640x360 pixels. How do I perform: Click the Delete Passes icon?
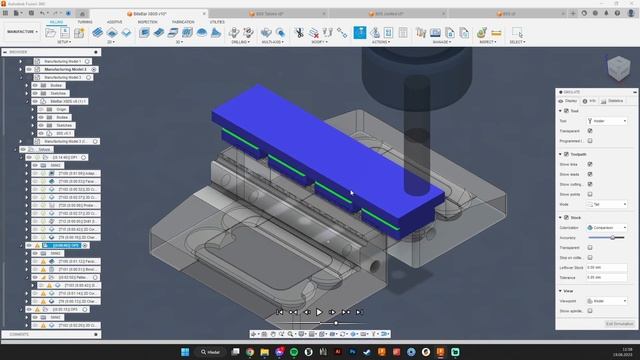pyautogui.click(x=313, y=33)
